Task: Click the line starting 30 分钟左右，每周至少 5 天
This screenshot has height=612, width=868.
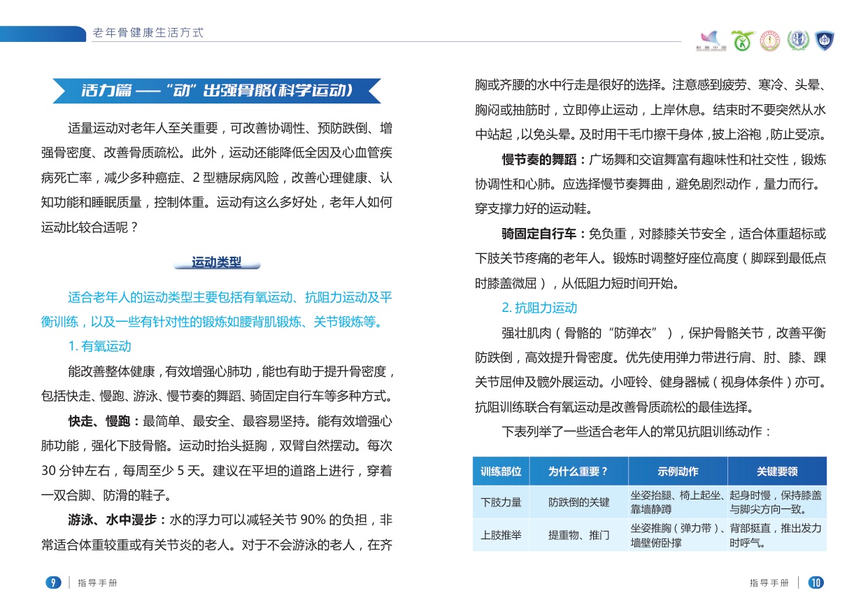Action: pos(217,470)
